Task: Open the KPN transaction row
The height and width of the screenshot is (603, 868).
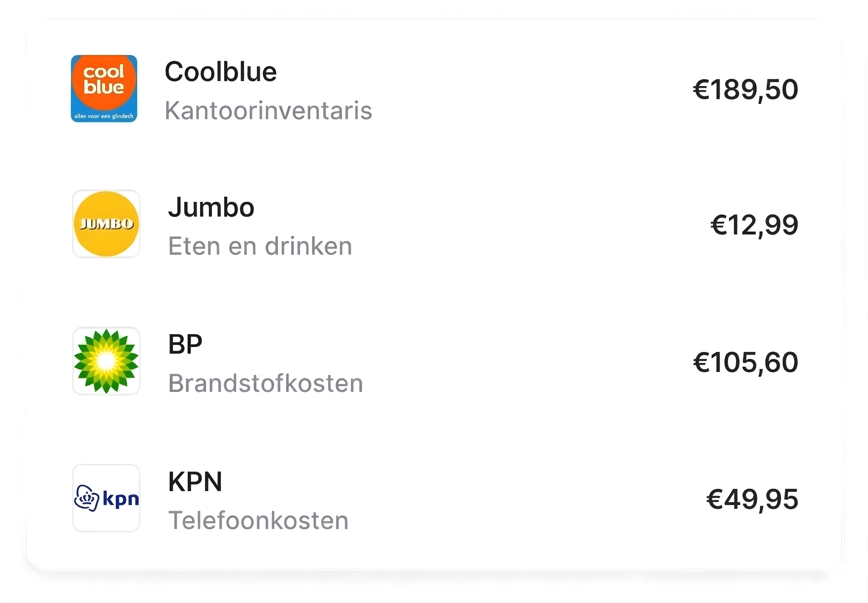Action: tap(434, 499)
